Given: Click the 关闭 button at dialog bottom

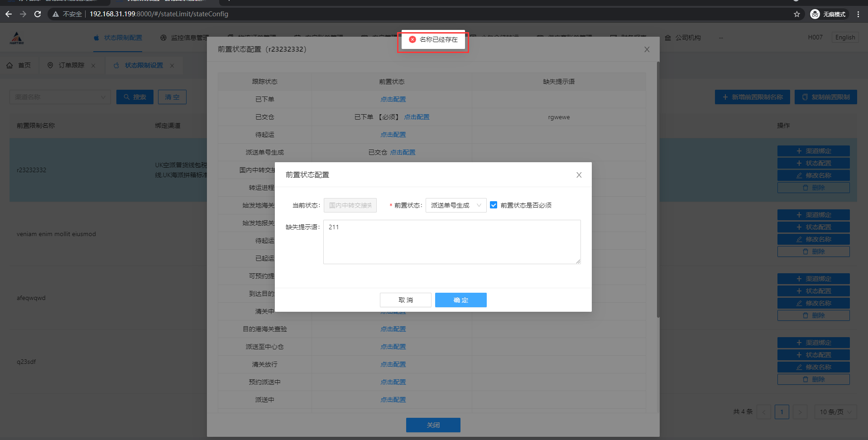Looking at the screenshot, I should 433,425.
